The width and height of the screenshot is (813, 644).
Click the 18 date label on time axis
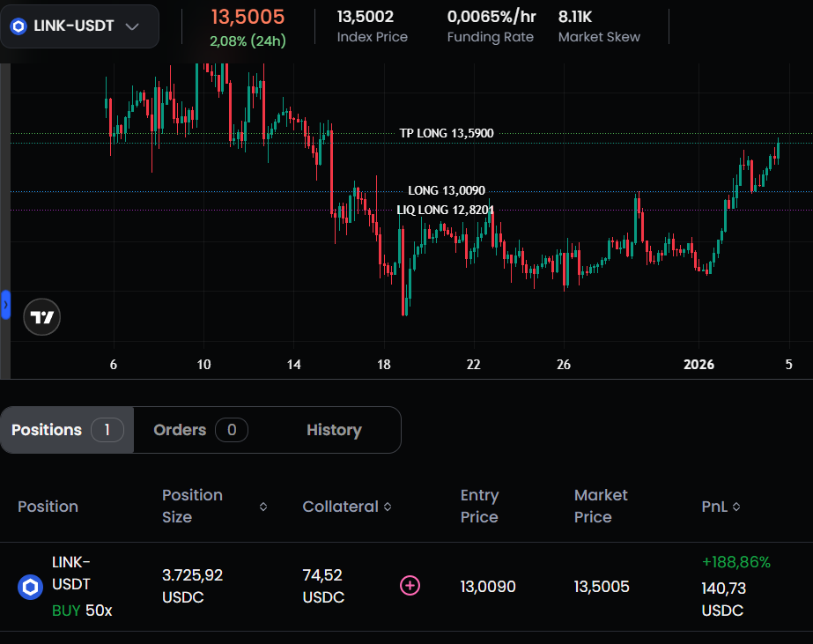click(384, 365)
